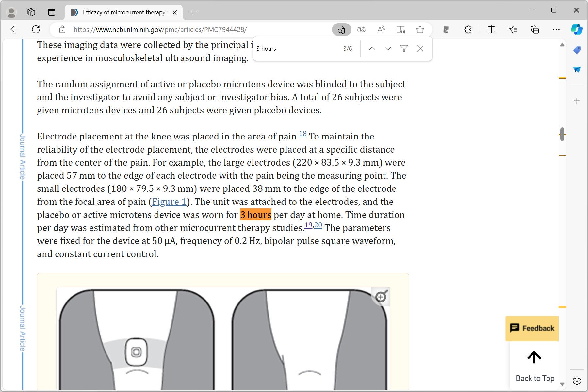Minimize the browser window

531,10
